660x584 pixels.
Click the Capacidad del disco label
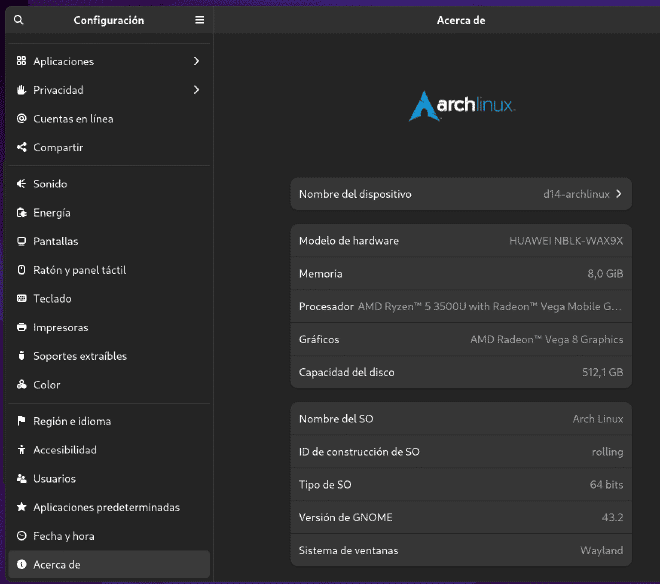(x=346, y=372)
